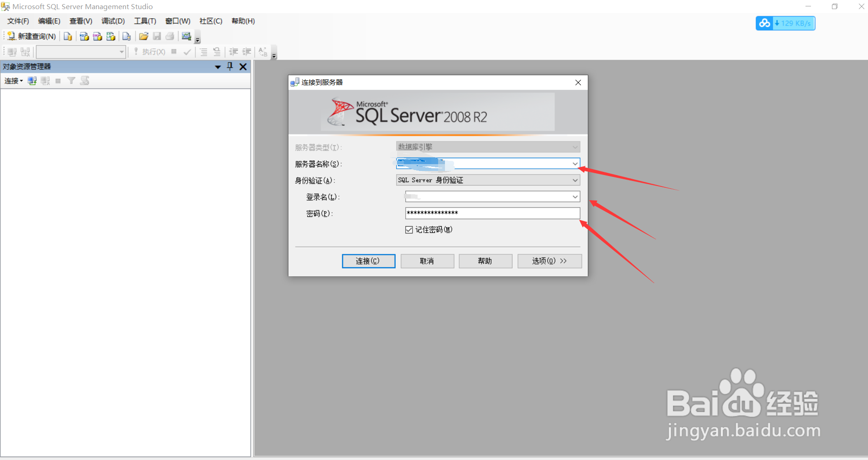868x460 pixels.
Task: Open the 窗口(W) menu
Action: 178,21
